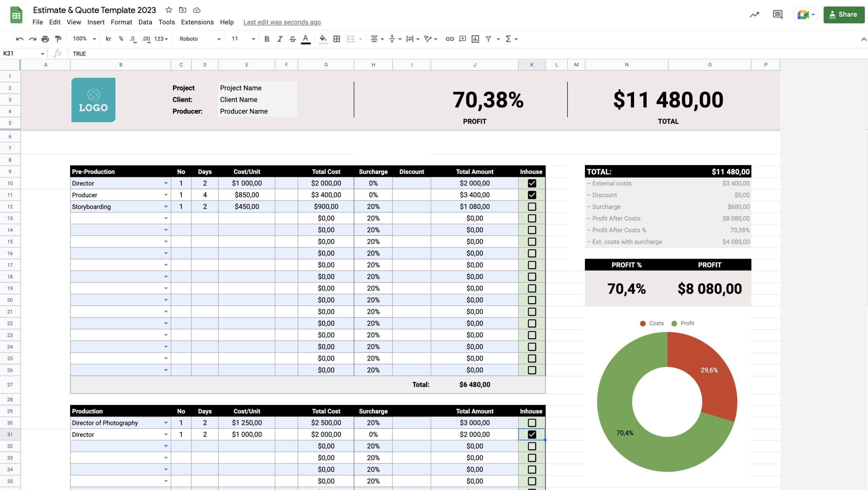
Task: Click the insert link icon
Action: tap(450, 39)
